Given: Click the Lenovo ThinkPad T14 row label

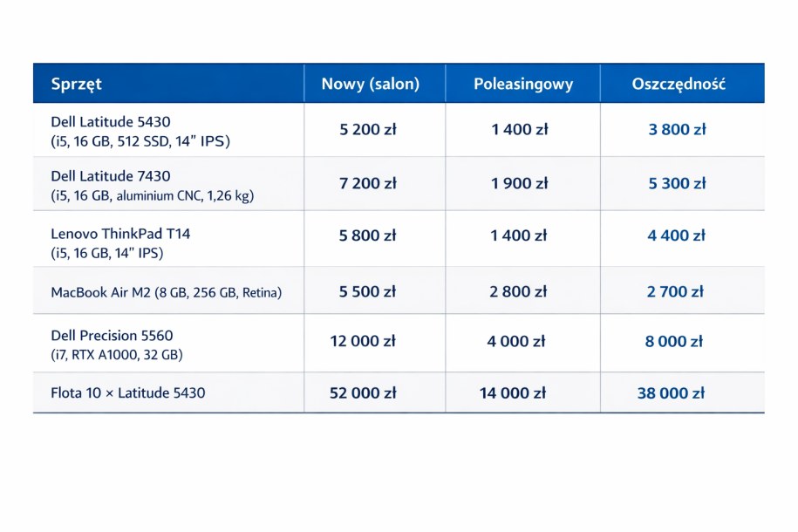Looking at the screenshot, I should click(120, 234).
